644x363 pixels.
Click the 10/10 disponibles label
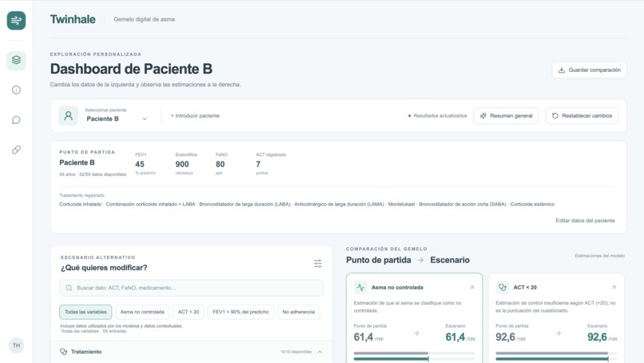(x=296, y=352)
